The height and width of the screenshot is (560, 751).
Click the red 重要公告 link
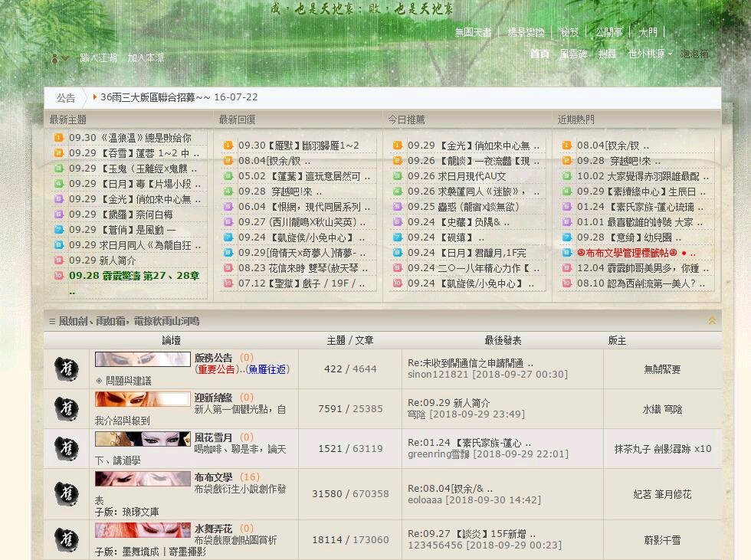point(216,369)
